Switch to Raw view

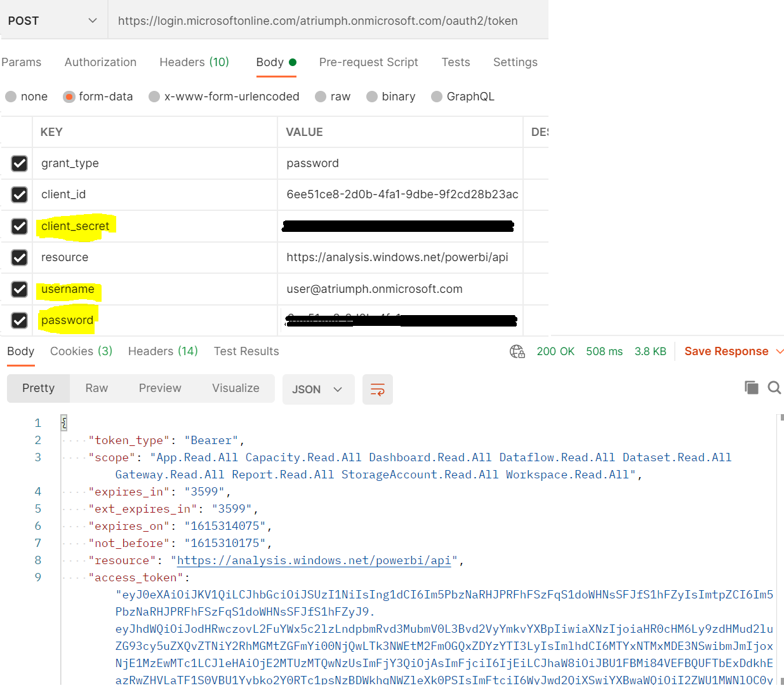[x=96, y=388]
